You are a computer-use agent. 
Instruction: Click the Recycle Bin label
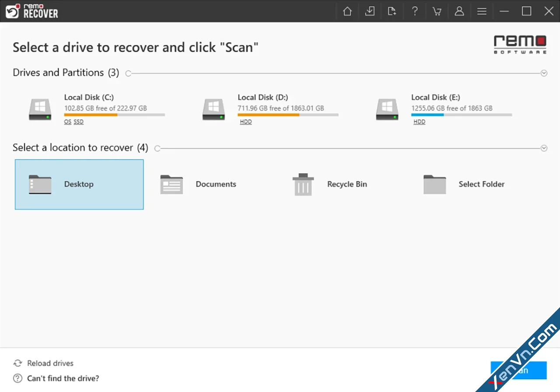click(x=347, y=184)
